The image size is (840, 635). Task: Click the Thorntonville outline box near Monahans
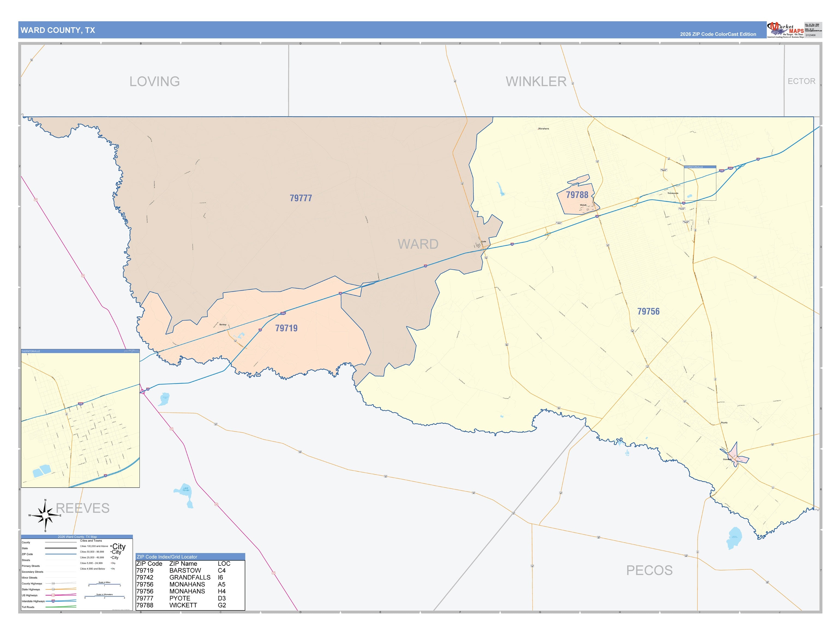pos(700,183)
